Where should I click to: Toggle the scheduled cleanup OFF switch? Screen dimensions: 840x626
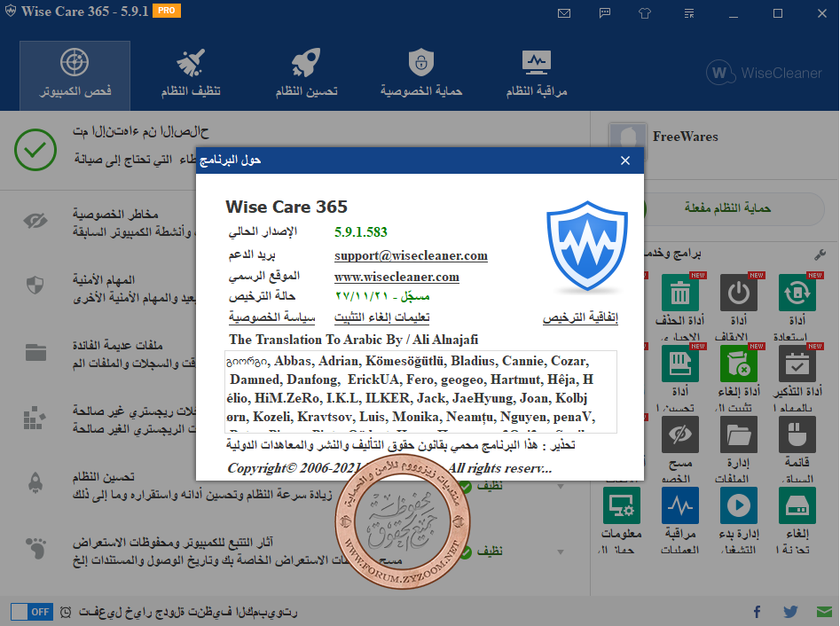(32, 612)
